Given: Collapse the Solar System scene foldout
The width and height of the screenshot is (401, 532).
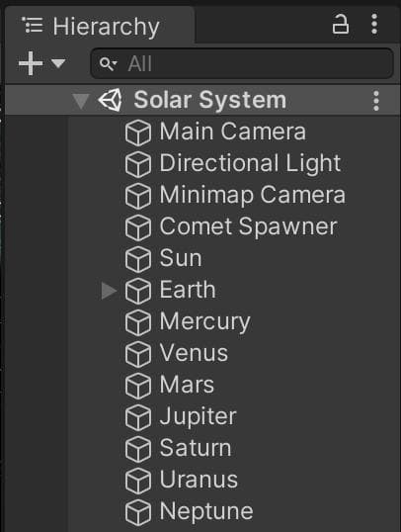Looking at the screenshot, I should [81, 101].
